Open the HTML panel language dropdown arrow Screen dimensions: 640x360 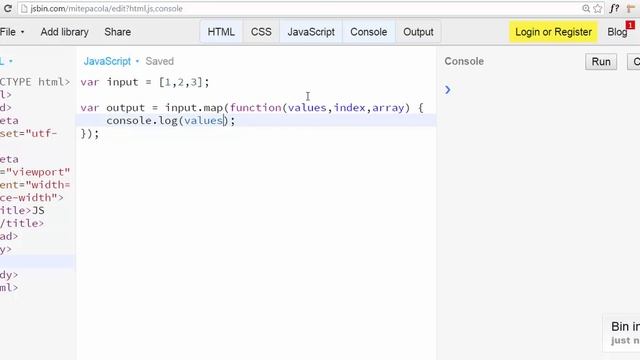[11, 61]
